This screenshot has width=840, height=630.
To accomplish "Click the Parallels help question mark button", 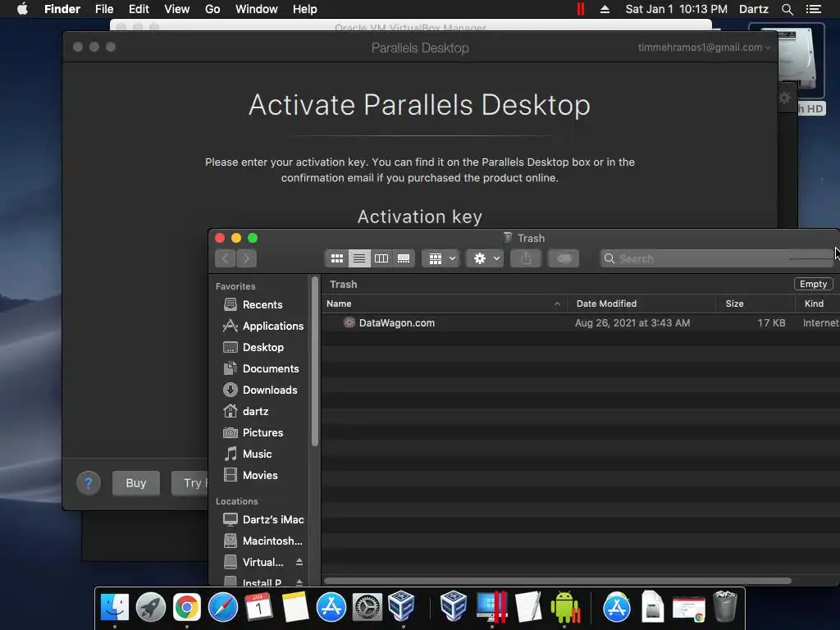I will pos(89,483).
